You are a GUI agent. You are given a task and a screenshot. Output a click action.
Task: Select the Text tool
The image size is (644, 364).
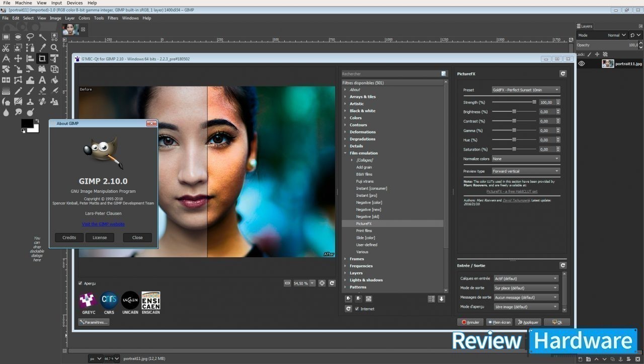tap(42, 80)
